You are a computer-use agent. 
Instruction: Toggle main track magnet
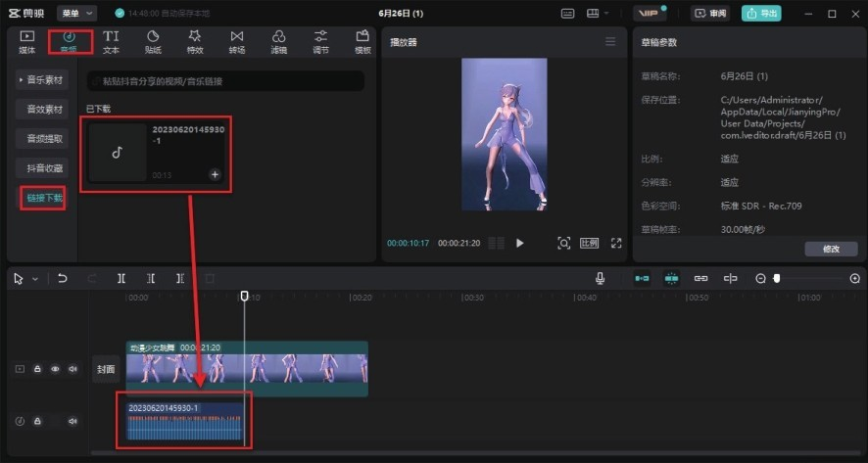pyautogui.click(x=642, y=279)
